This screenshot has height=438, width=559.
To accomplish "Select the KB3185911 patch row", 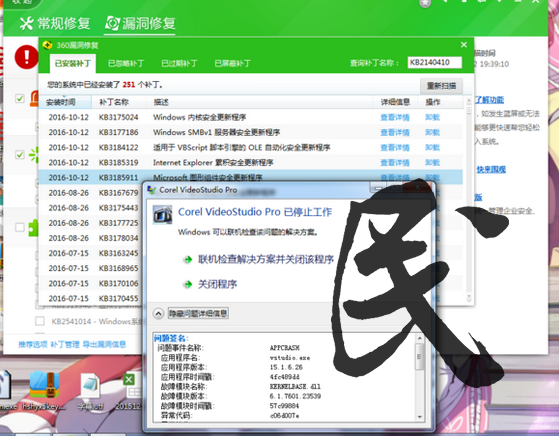I will pos(251,177).
